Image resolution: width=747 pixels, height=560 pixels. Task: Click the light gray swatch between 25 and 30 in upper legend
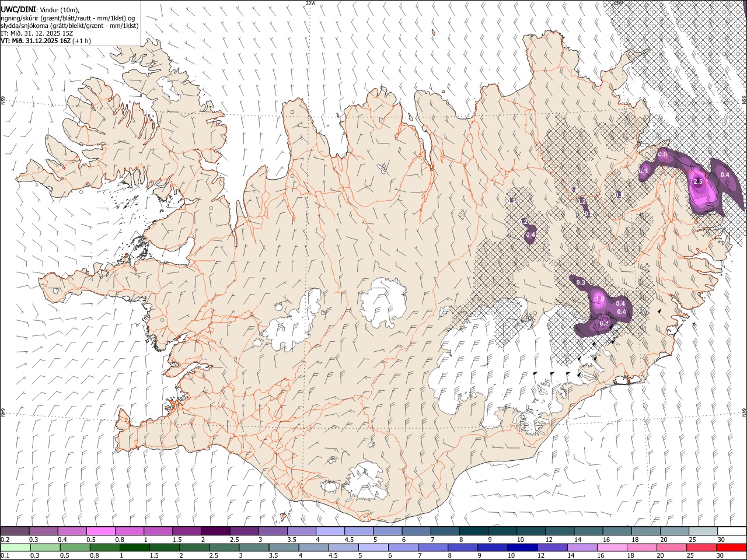[x=703, y=531]
